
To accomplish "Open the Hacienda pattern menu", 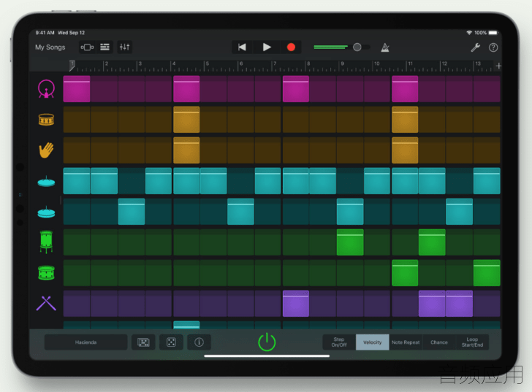I will click(85, 342).
